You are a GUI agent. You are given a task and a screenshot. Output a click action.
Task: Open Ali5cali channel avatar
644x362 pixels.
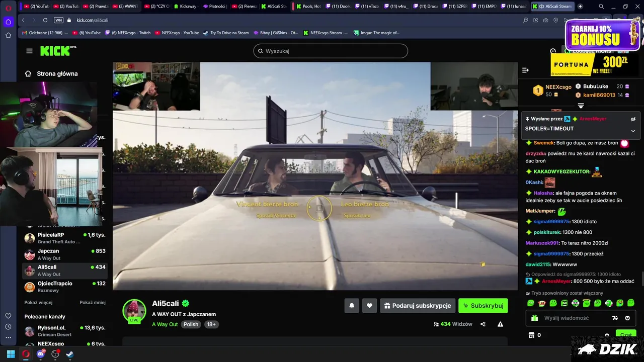[x=134, y=310]
